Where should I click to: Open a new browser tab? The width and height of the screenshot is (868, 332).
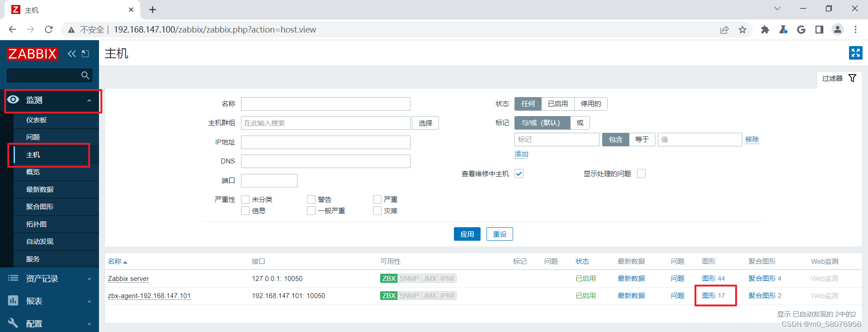(x=152, y=9)
